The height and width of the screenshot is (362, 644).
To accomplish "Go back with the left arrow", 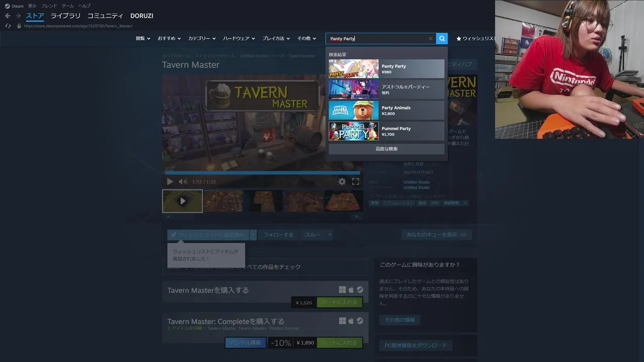I will point(8,16).
